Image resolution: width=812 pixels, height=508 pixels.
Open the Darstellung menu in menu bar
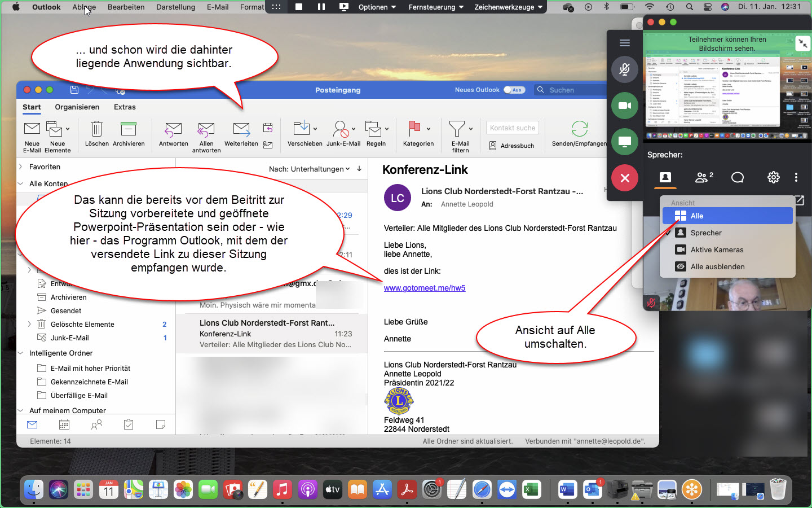click(x=176, y=7)
